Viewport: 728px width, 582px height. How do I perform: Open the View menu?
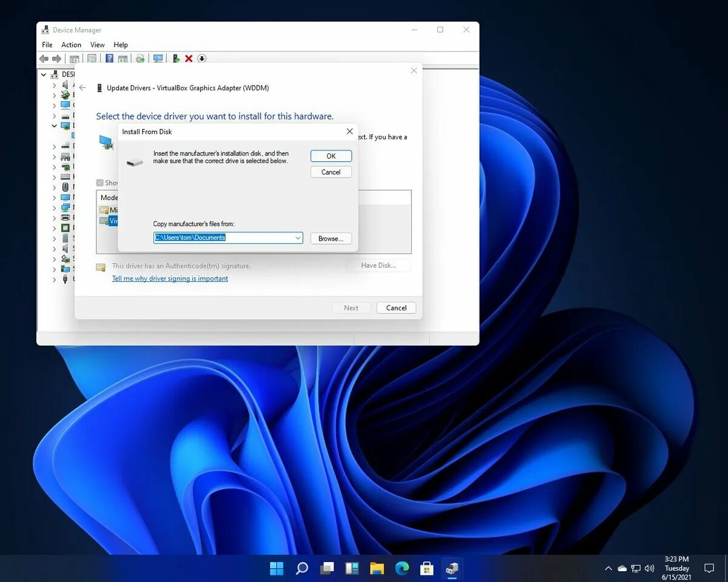click(x=97, y=44)
